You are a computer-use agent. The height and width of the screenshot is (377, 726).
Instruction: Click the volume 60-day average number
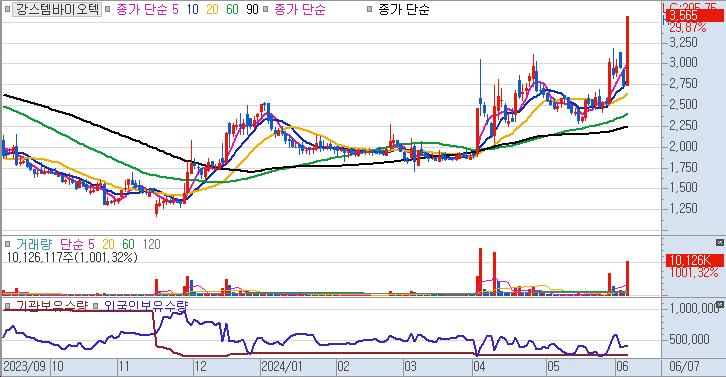click(128, 244)
